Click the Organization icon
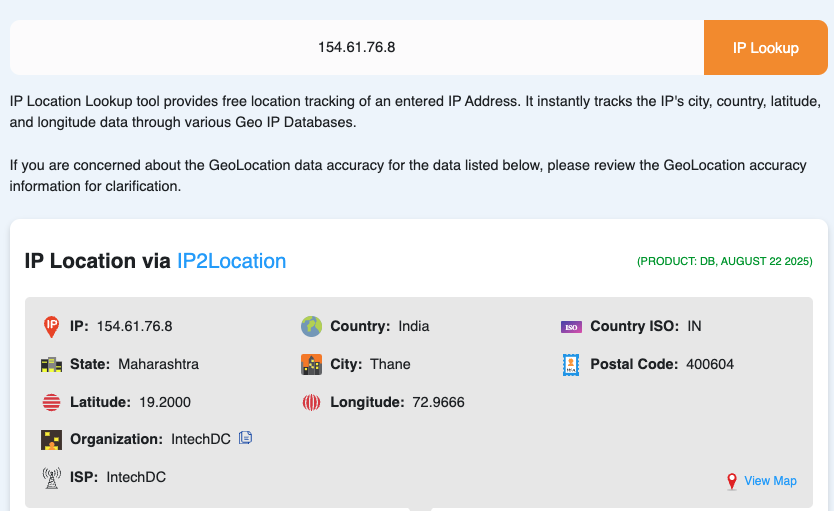This screenshot has width=834, height=511. point(51,440)
